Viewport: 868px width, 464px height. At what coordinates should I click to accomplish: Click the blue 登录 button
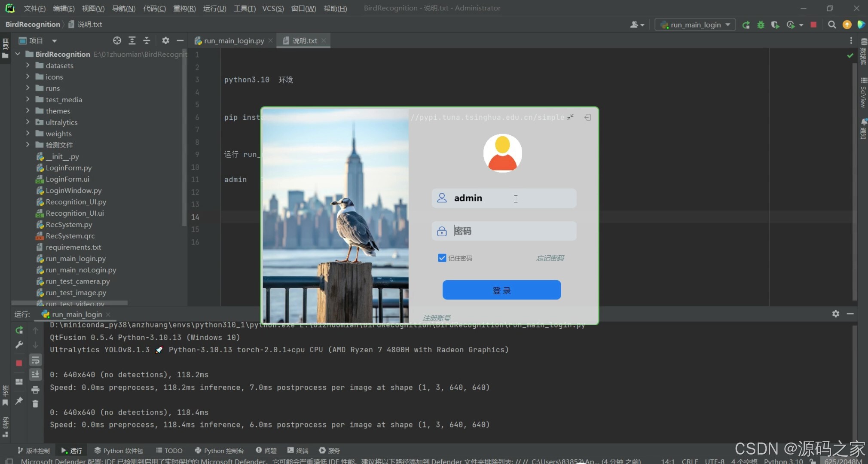pyautogui.click(x=501, y=290)
